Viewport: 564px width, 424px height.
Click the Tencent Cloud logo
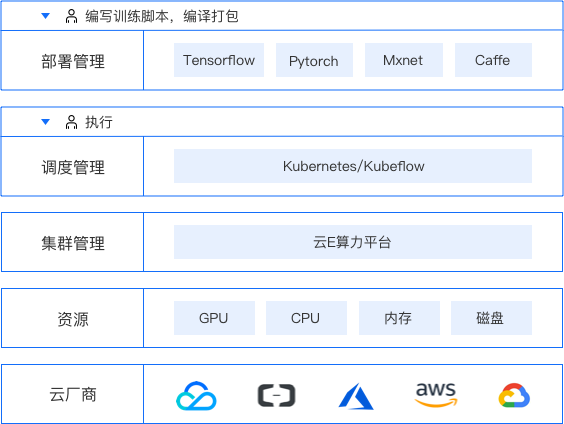pos(196,396)
